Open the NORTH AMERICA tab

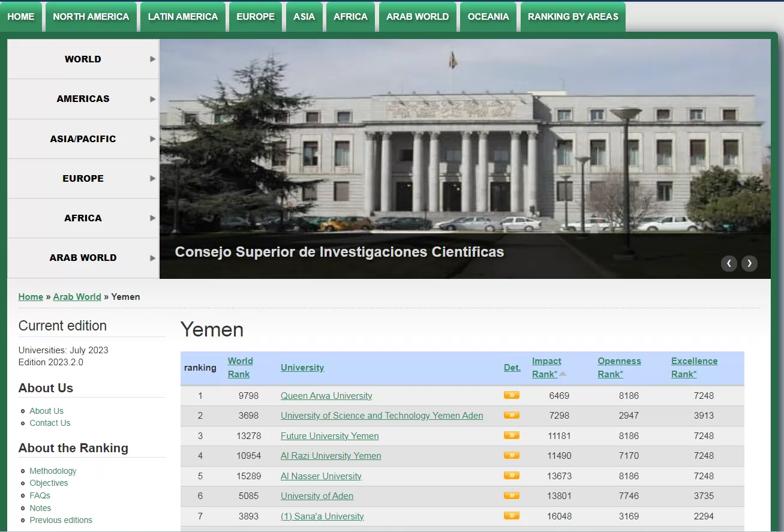click(91, 17)
